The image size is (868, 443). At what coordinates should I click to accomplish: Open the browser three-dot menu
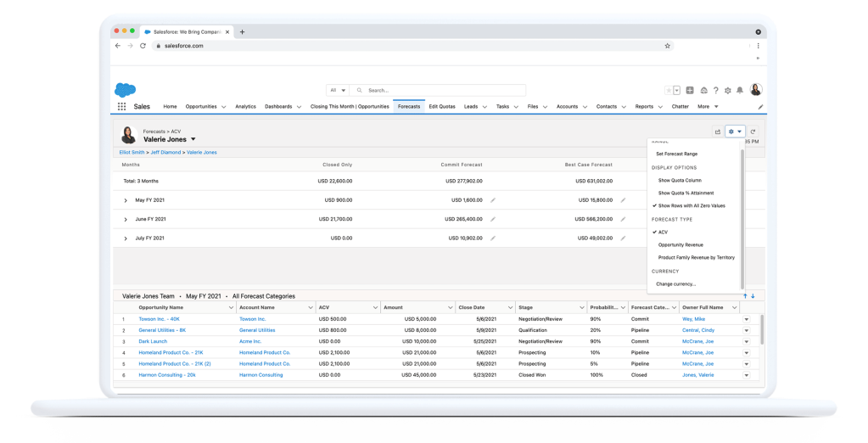coord(758,46)
